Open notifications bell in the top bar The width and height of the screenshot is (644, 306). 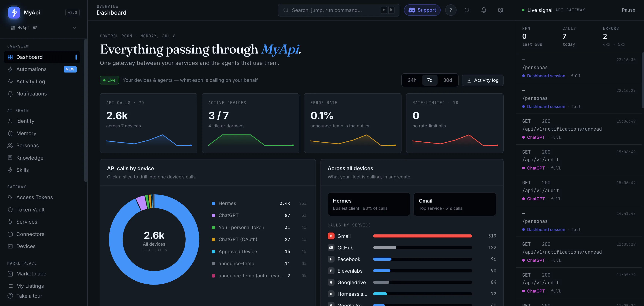point(484,10)
